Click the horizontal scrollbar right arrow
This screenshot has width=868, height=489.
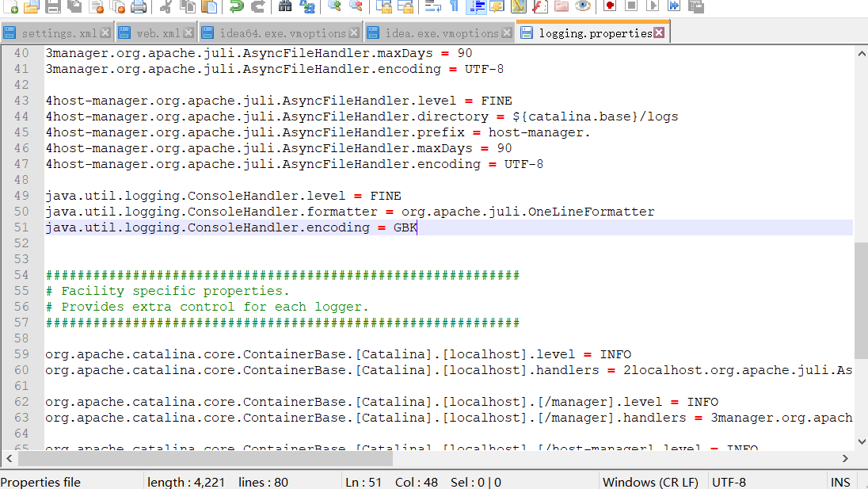(845, 458)
